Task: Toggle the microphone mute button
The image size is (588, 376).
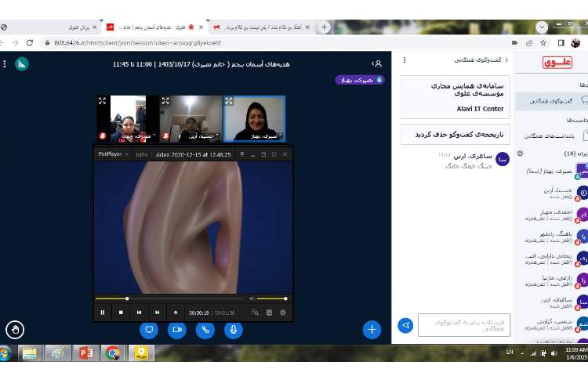Action: coord(234,330)
